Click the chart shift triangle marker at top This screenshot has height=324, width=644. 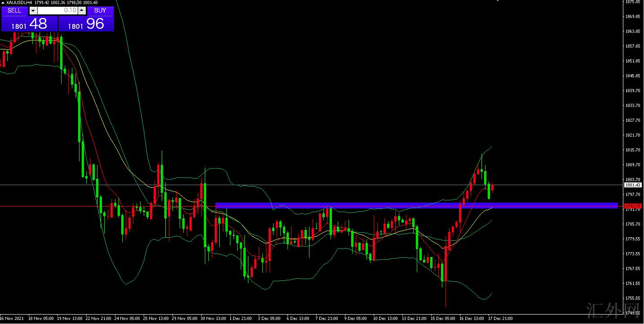pyautogui.click(x=498, y=1)
